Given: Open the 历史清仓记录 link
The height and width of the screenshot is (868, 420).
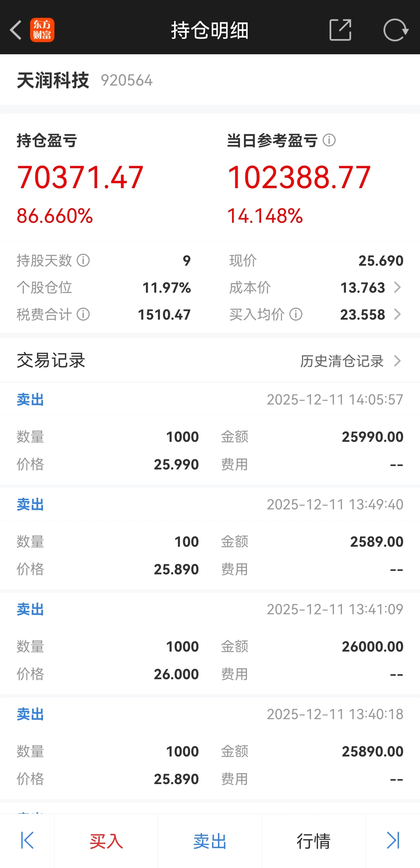Looking at the screenshot, I should pyautogui.click(x=342, y=361).
